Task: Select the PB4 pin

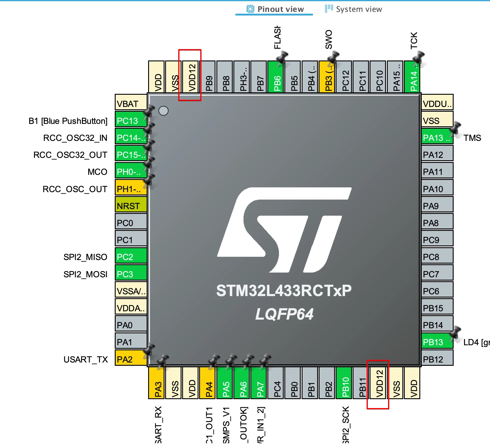Action: click(x=310, y=77)
